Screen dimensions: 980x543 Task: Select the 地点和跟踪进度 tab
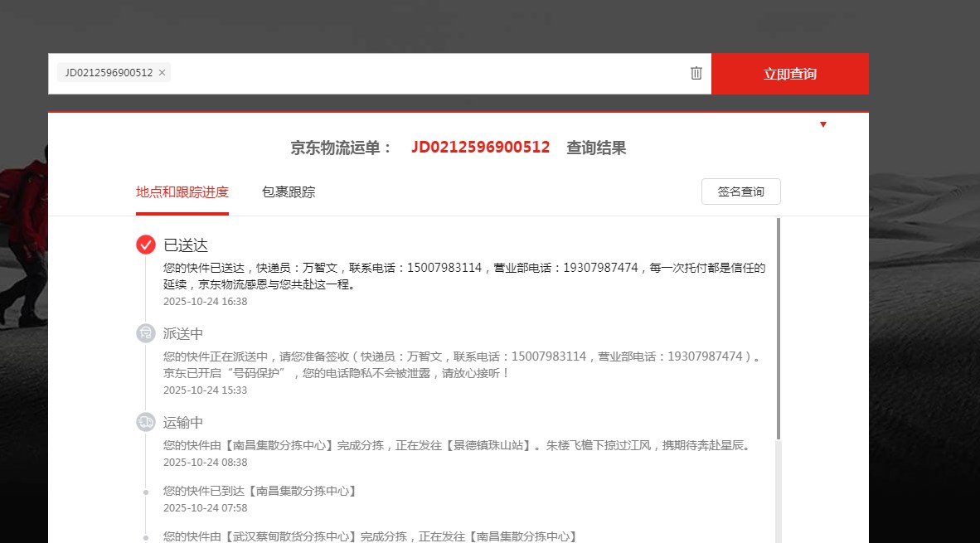coord(182,192)
